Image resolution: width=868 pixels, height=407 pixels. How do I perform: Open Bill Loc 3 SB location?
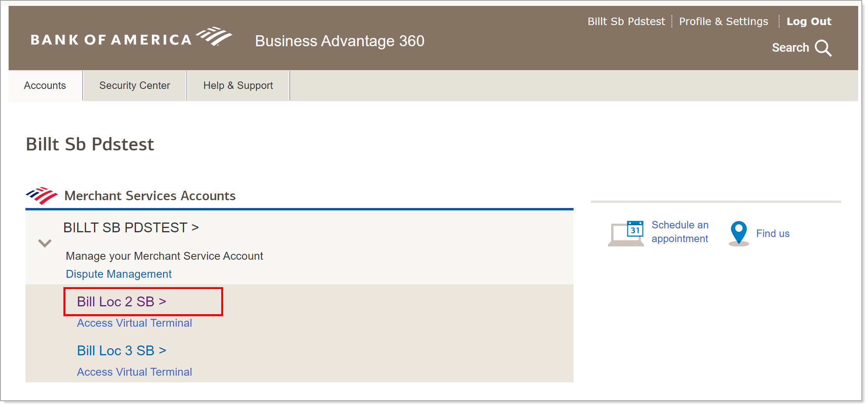[x=122, y=351]
